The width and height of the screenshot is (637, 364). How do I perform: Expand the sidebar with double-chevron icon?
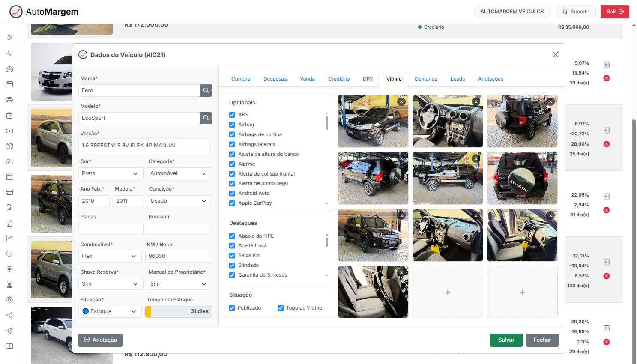coord(9,38)
